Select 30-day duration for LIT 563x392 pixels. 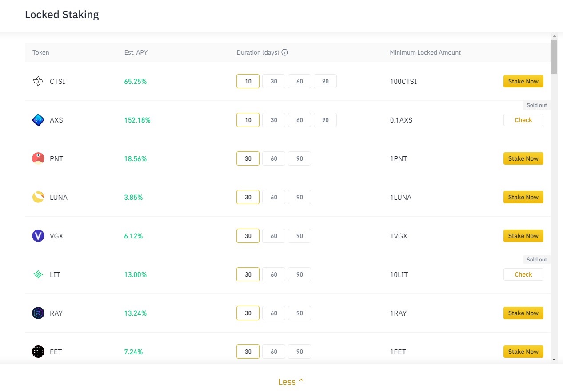[x=248, y=274]
